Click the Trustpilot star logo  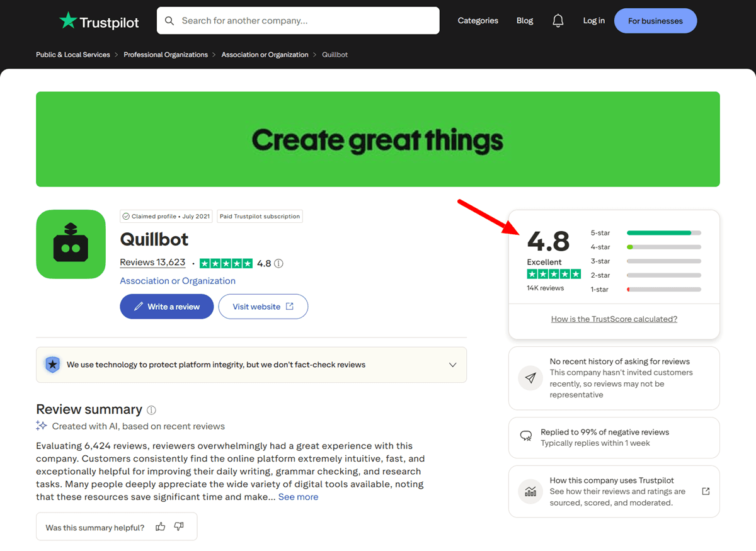coord(67,20)
